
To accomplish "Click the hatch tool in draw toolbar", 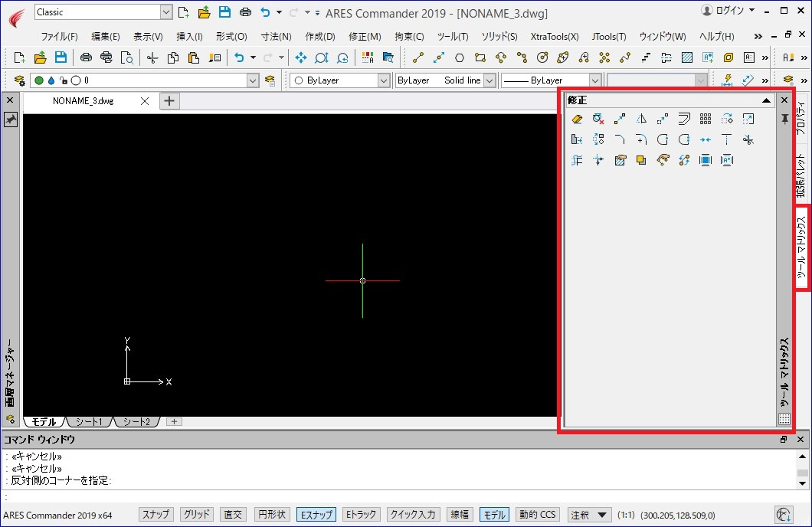I will point(687,57).
